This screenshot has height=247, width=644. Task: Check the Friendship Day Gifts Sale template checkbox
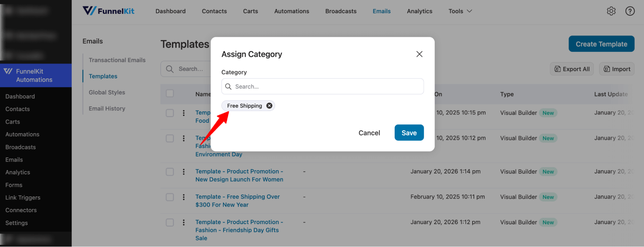(170, 222)
